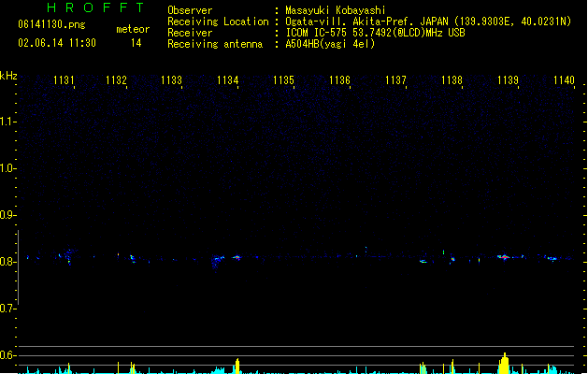Click time axis marker 1132
Screen dimensions: 588x374
(116, 80)
